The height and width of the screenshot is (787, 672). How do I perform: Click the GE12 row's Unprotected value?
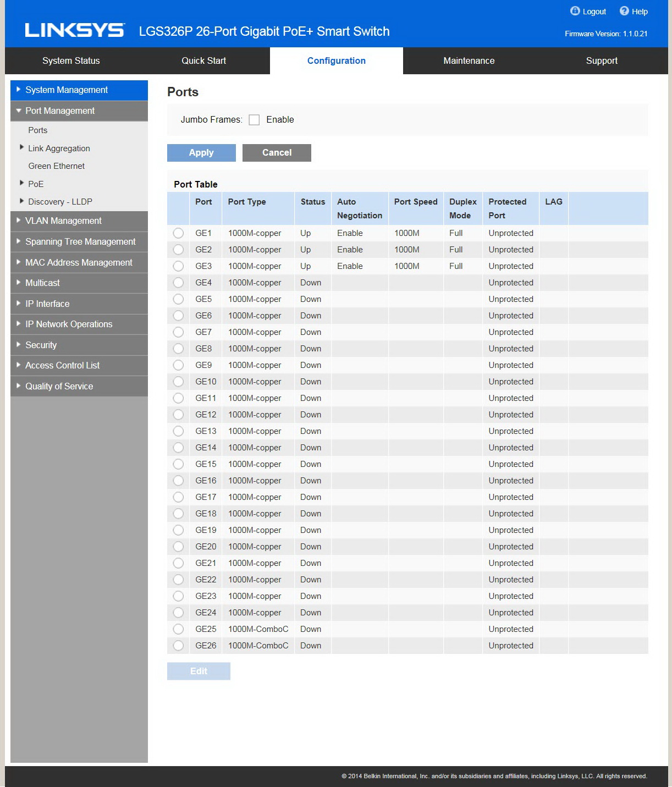[511, 415]
